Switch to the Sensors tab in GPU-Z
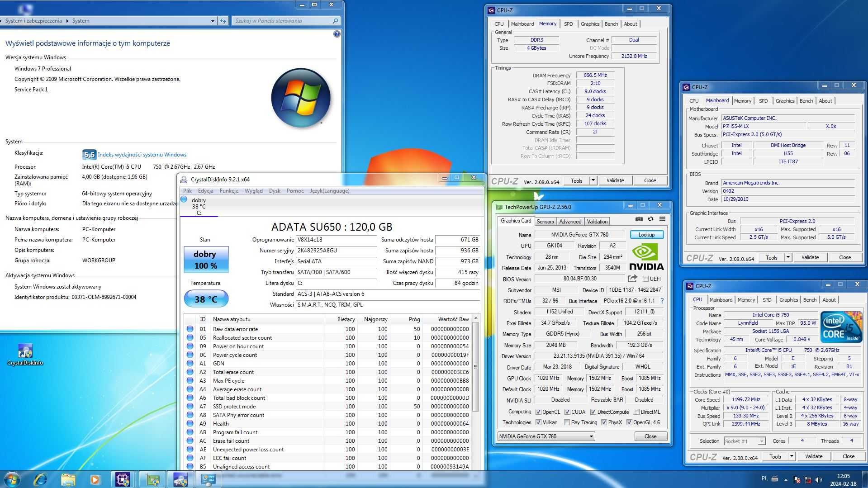The image size is (868, 488). [x=545, y=222]
